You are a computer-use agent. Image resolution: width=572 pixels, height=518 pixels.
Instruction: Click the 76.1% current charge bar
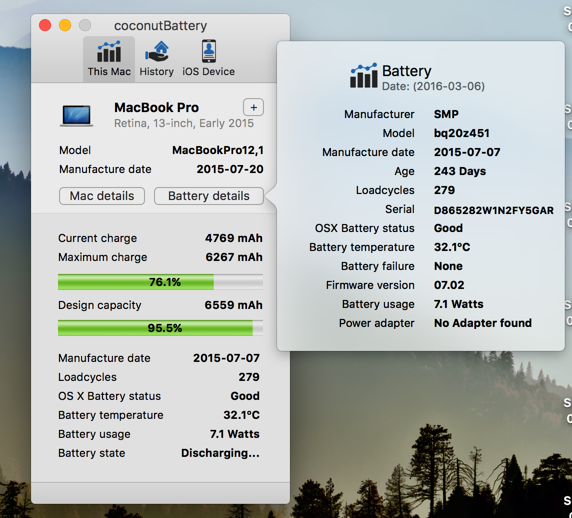[161, 282]
